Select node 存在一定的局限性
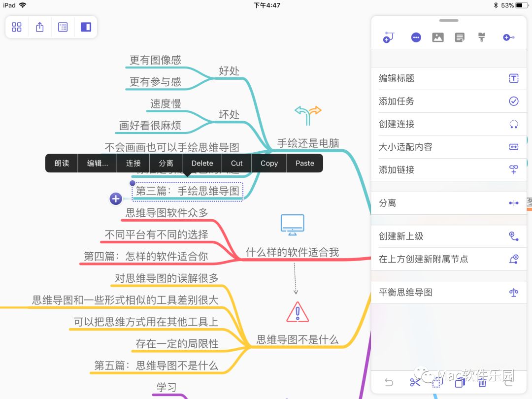 [x=177, y=344]
